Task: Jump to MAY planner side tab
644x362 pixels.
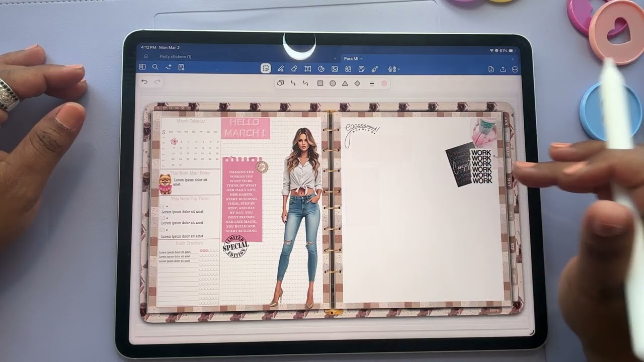Action: (x=509, y=182)
